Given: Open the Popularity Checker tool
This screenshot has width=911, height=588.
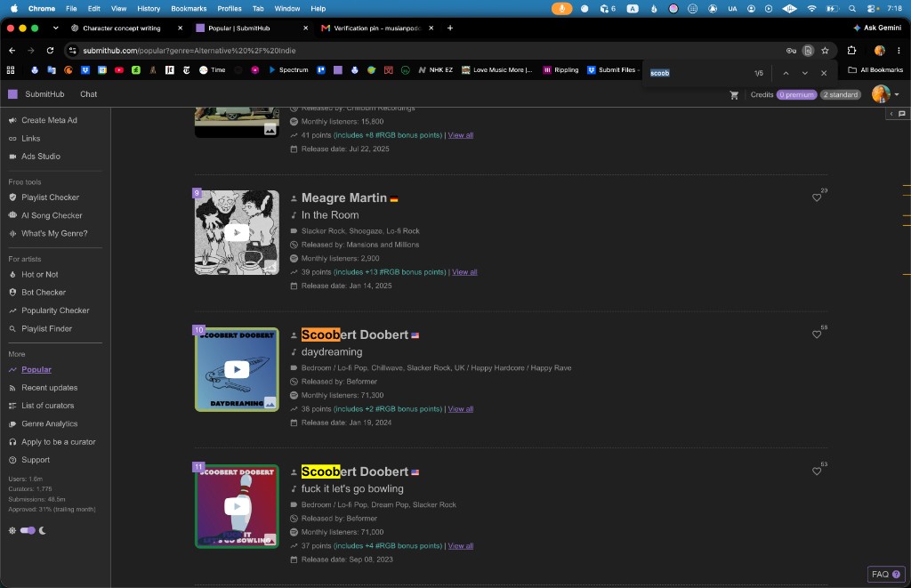Looking at the screenshot, I should (x=55, y=310).
